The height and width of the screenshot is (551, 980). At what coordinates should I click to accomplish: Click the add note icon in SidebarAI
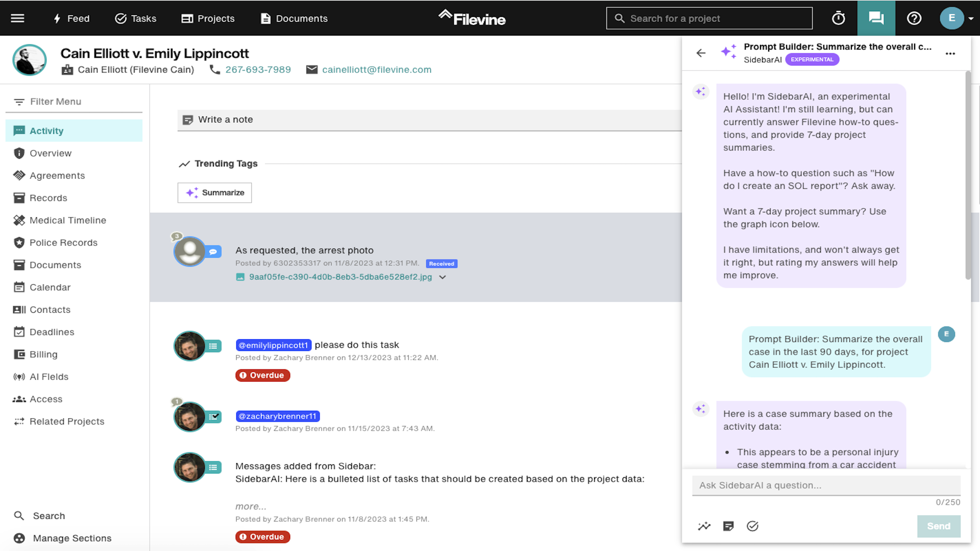[728, 526]
